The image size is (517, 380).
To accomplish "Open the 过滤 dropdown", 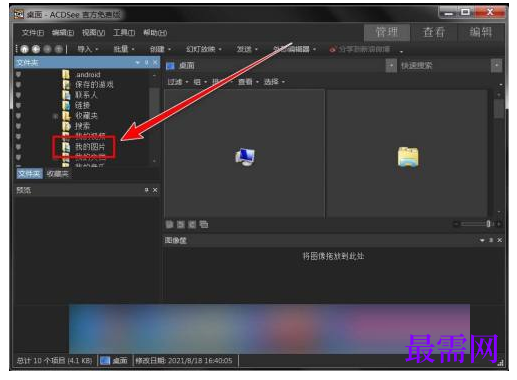I will coord(178,82).
